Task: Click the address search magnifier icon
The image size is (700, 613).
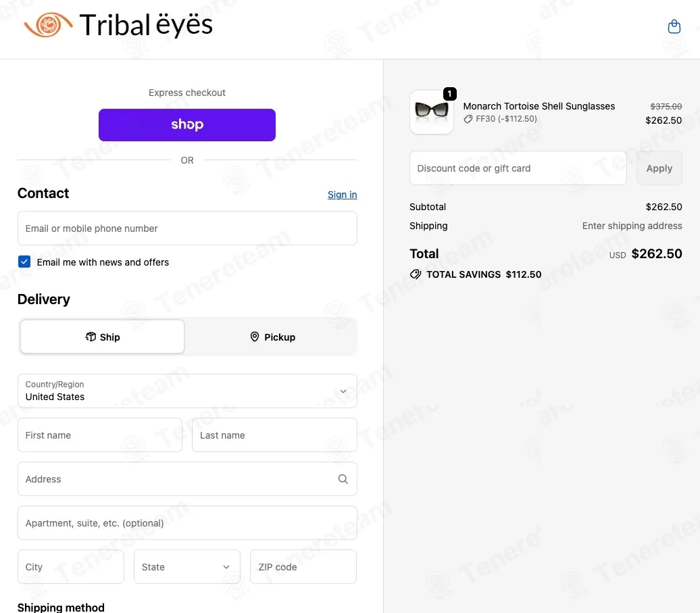Action: (x=343, y=479)
